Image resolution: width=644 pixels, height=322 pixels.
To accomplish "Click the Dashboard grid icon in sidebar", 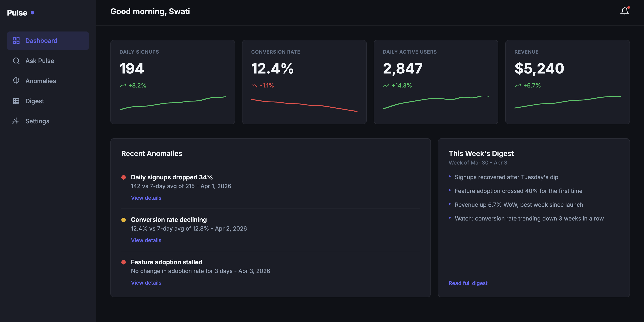I will coord(16,40).
